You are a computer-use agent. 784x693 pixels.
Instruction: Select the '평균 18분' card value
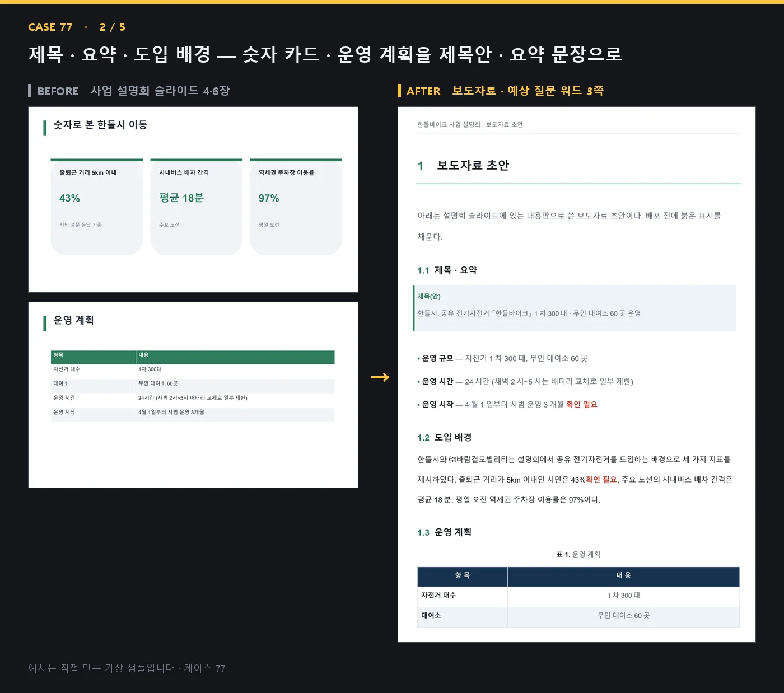coord(181,198)
